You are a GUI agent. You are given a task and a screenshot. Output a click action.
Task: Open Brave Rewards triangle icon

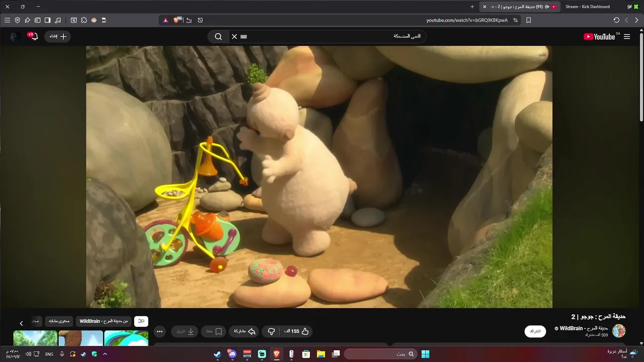coord(165,20)
